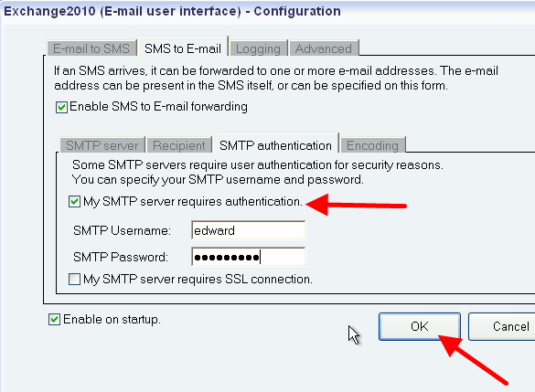
Task: Open the Advanced tab
Action: (x=324, y=48)
